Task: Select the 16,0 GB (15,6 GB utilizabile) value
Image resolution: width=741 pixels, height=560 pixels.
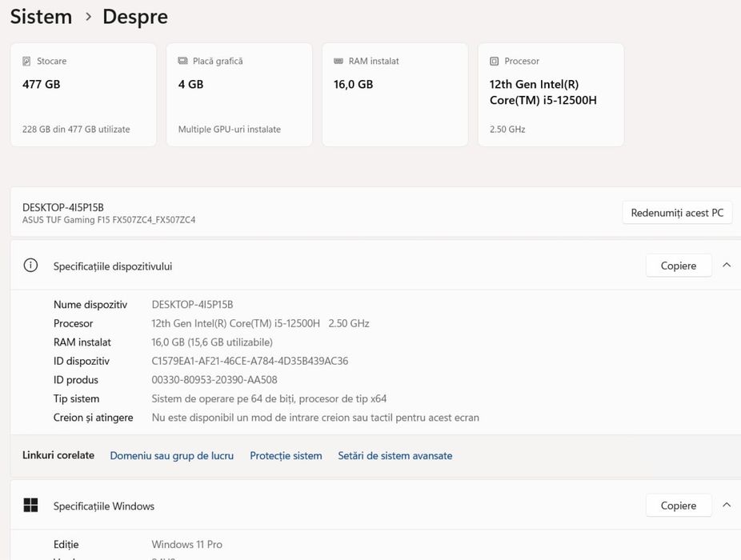Action: (x=212, y=342)
